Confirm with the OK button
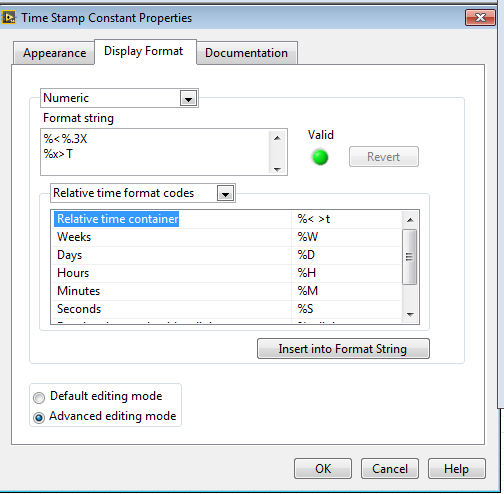504x494 pixels. tap(323, 469)
